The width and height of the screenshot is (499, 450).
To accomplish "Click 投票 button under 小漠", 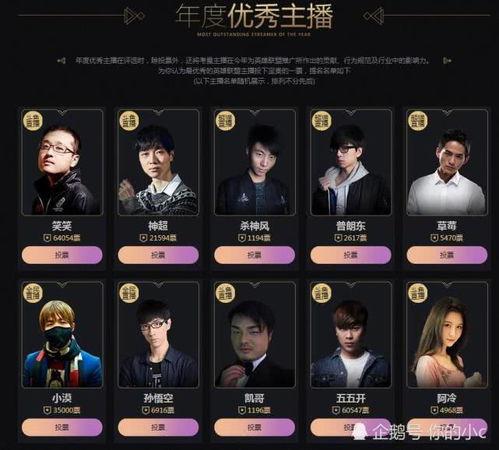I will point(62,427).
